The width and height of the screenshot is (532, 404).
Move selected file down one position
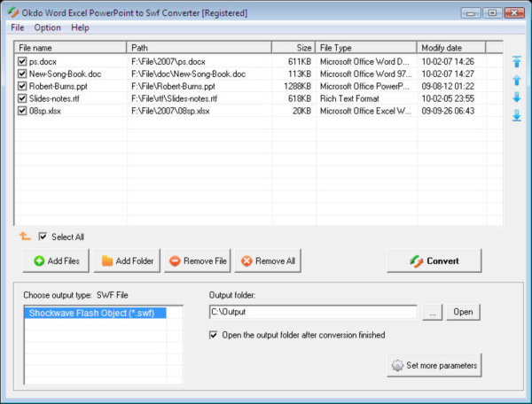pos(516,97)
